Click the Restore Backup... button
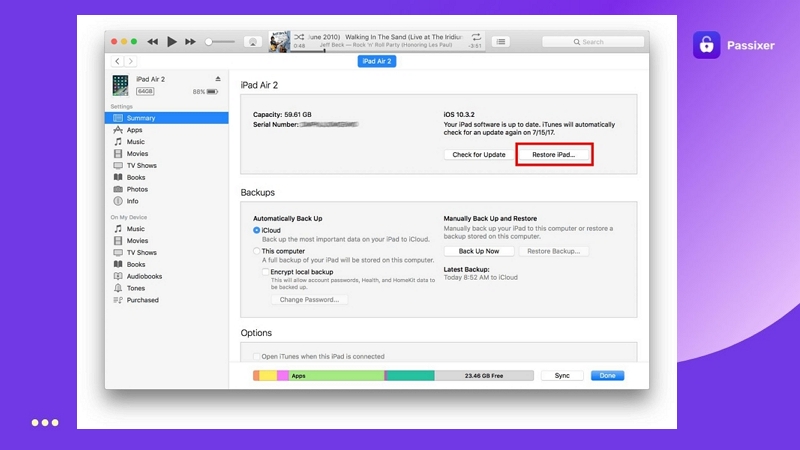 coord(554,251)
